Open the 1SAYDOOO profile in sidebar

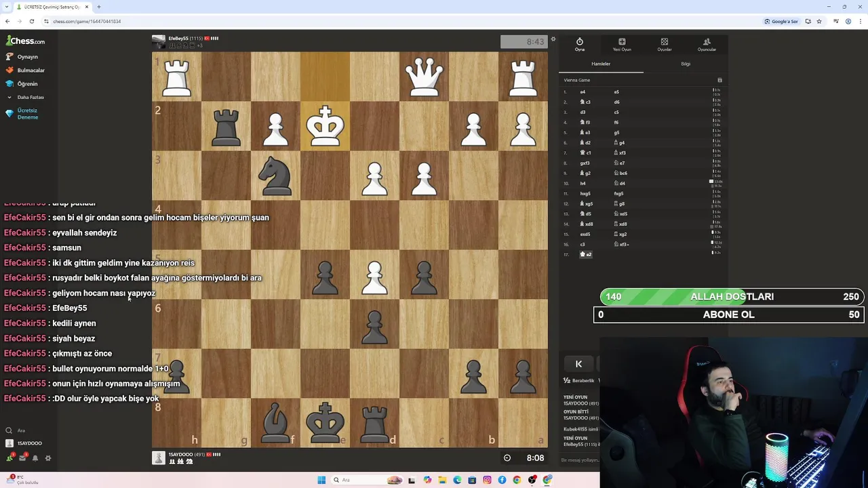tap(24, 443)
